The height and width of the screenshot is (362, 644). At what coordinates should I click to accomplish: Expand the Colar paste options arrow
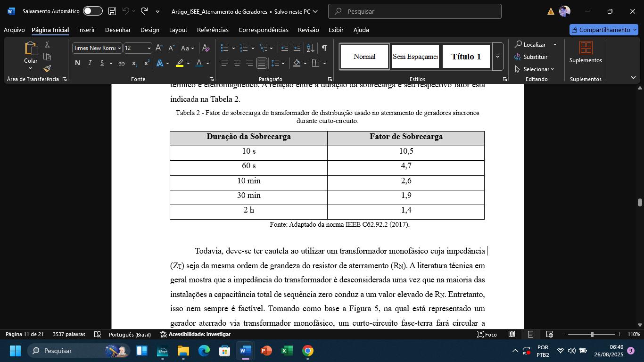(x=31, y=68)
